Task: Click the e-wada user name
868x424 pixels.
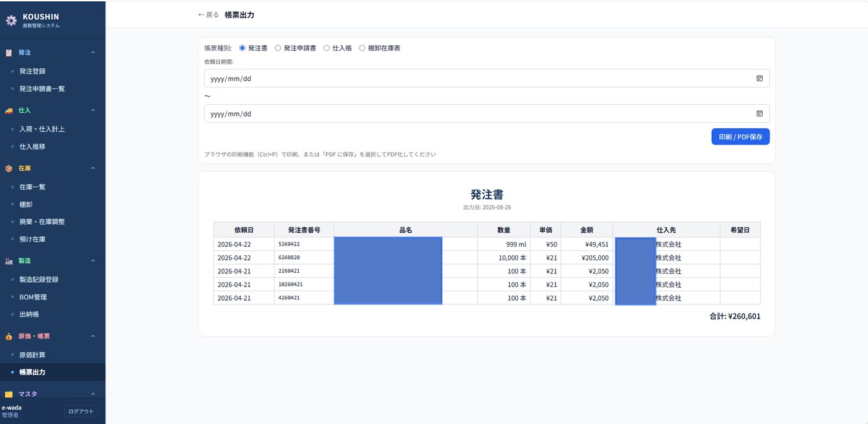Action: click(x=12, y=407)
